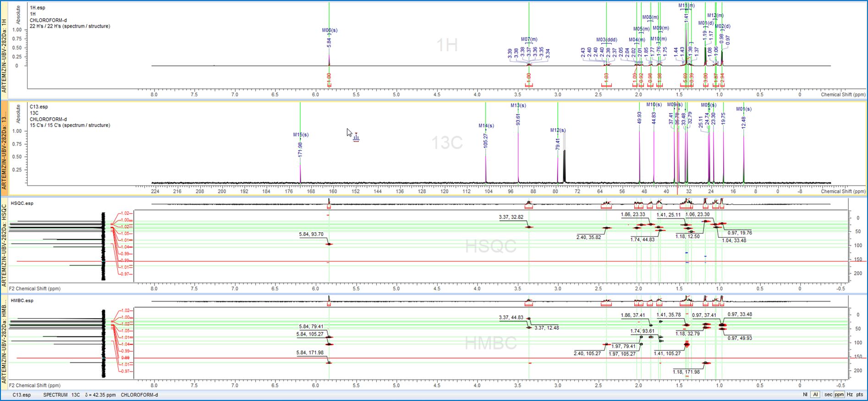868x401 pixels.
Task: Switch axis units to pts
Action: pos(859,395)
